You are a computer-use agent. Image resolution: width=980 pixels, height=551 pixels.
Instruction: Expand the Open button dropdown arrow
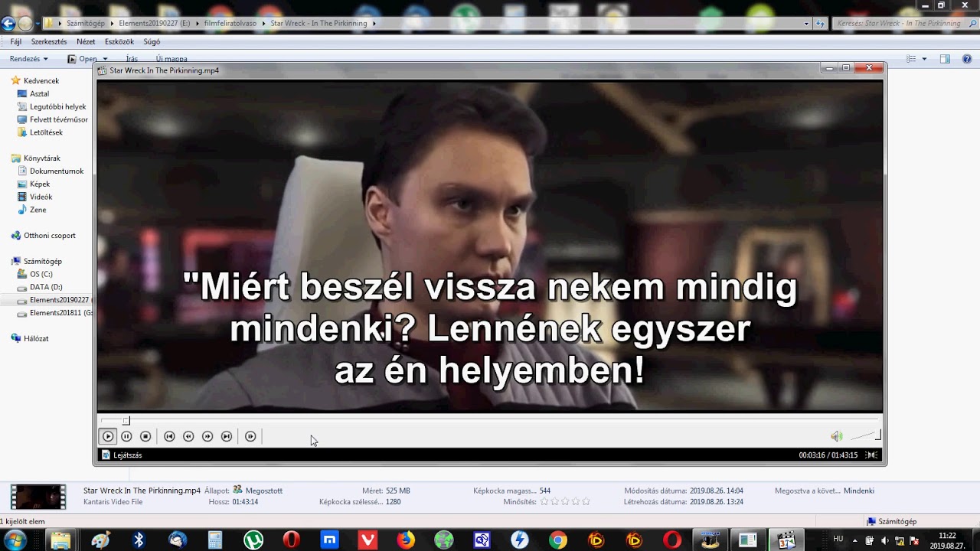[x=106, y=59]
